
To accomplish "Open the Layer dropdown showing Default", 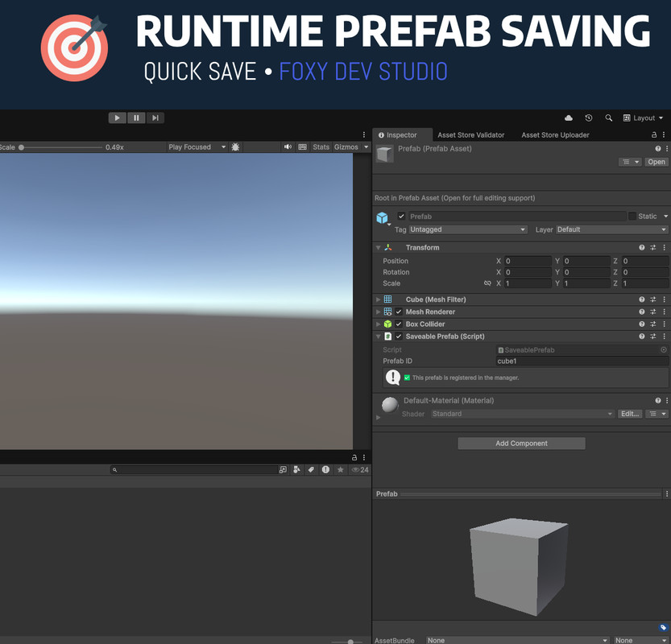I will pyautogui.click(x=611, y=229).
